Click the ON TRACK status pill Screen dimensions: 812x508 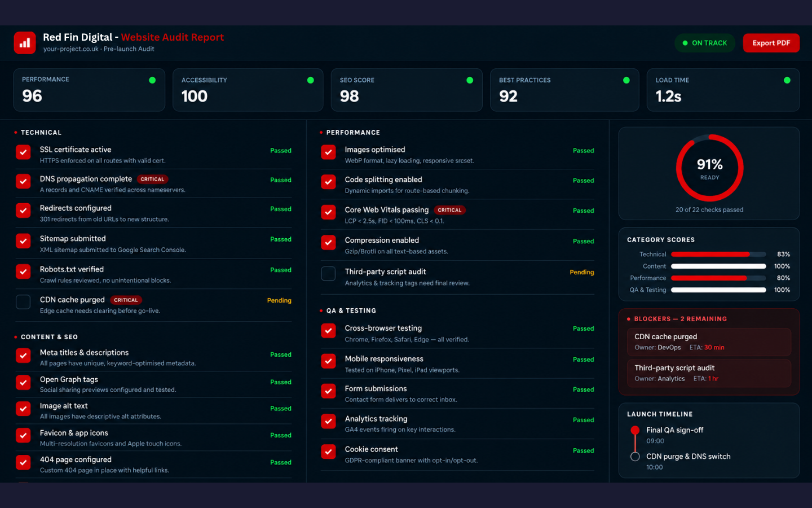point(705,43)
